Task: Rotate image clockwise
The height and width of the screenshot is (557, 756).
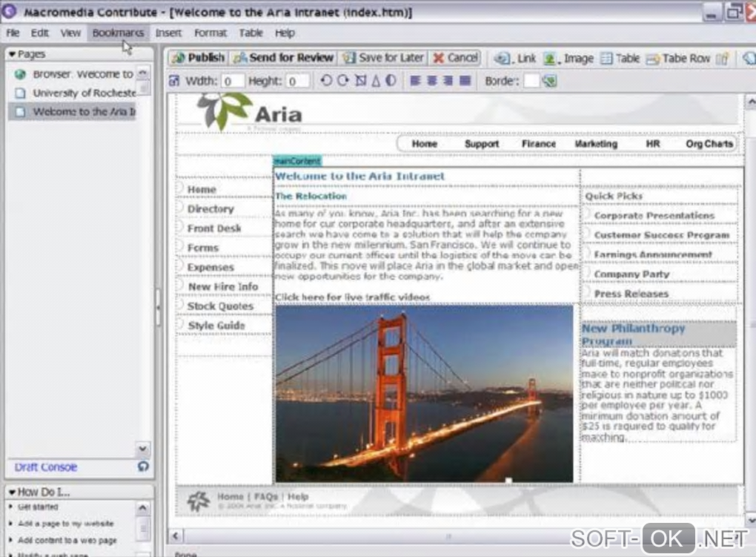Action: pos(343,81)
